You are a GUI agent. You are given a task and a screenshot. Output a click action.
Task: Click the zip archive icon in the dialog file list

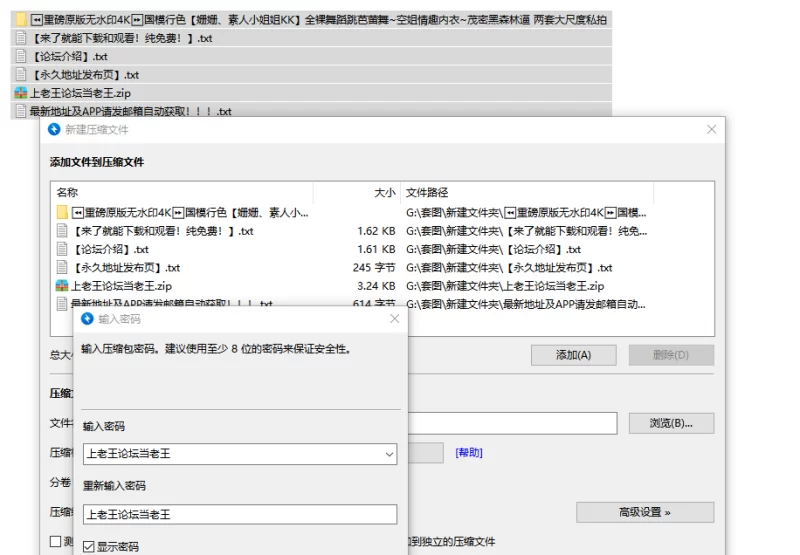pyautogui.click(x=62, y=286)
